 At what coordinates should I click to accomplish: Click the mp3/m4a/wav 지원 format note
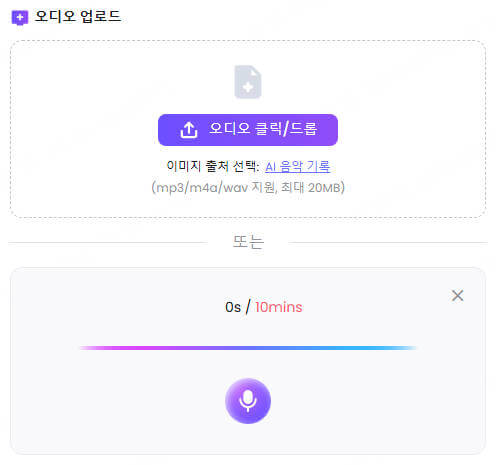coord(213,188)
